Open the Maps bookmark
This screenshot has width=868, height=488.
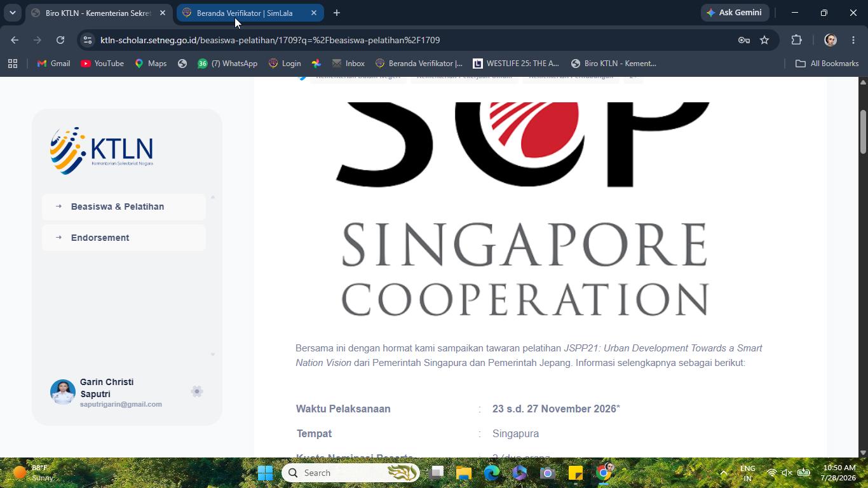click(x=151, y=64)
